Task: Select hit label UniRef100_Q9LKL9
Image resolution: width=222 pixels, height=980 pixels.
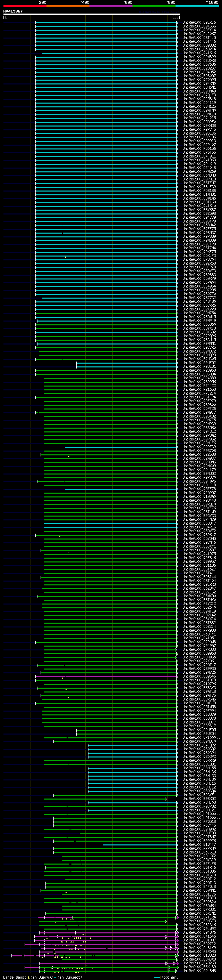Action: pos(199,164)
